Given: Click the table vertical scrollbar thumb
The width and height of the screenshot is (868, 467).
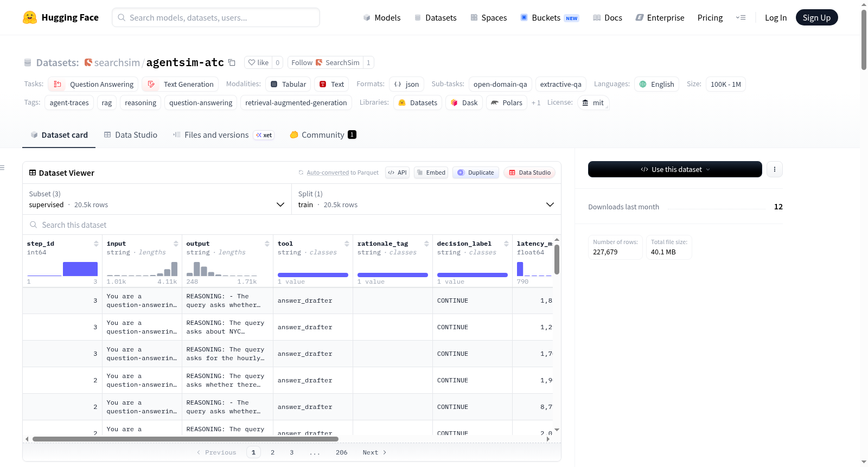Looking at the screenshot, I should click(x=557, y=259).
